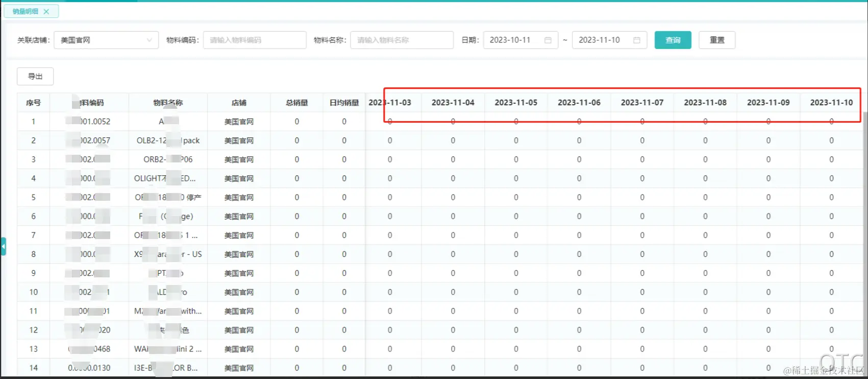Click the 日均销量 value in row 6
The height and width of the screenshot is (379, 868).
344,216
